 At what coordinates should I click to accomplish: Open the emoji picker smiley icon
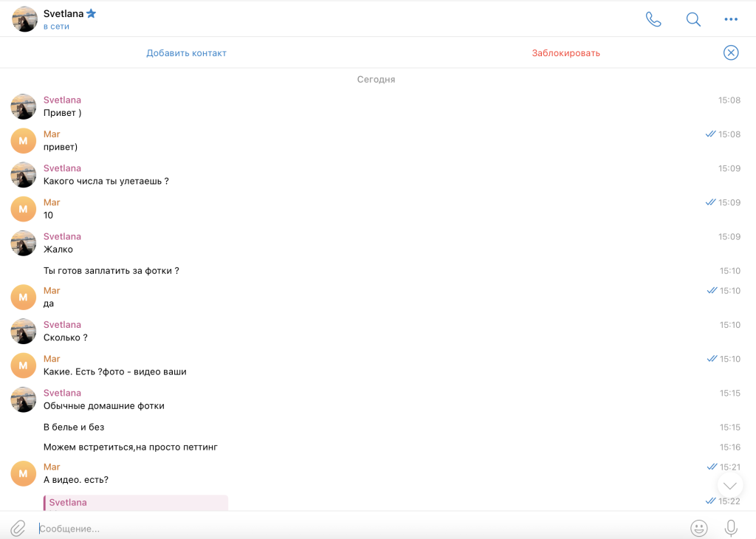click(698, 528)
